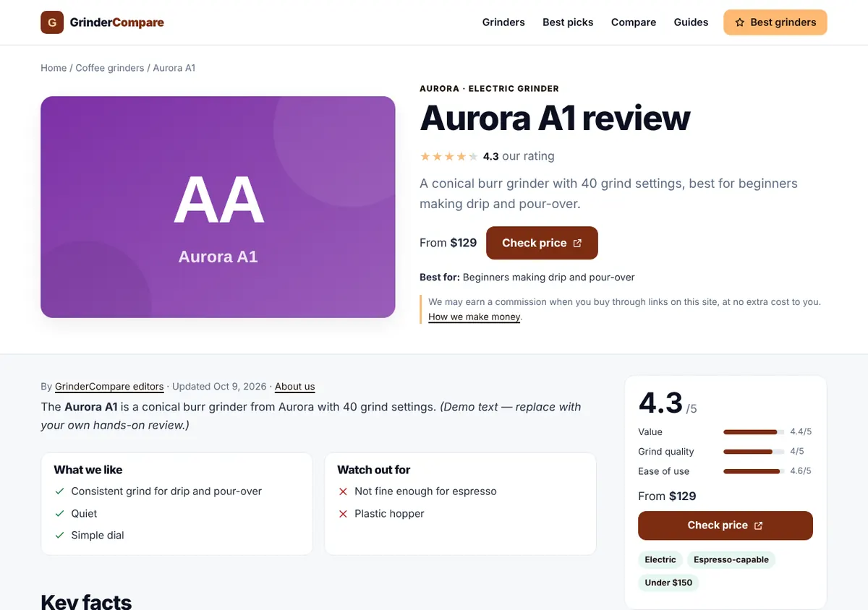The width and height of the screenshot is (868, 610).
Task: Click the commission disclosure text
Action: point(624,302)
